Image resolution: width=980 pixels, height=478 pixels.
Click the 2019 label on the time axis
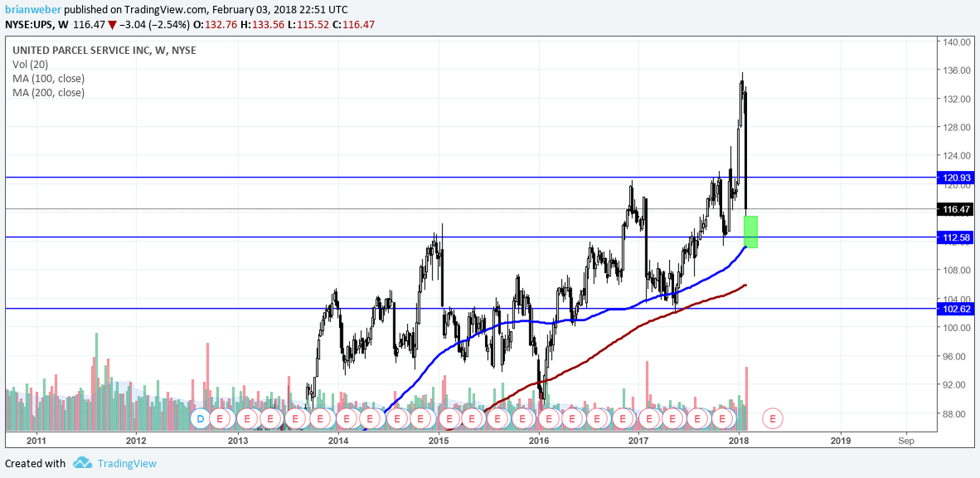click(840, 441)
